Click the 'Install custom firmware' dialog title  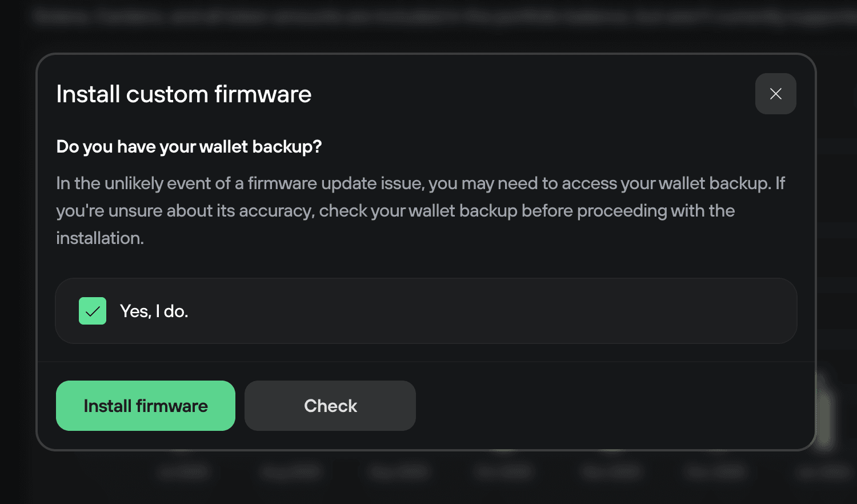point(183,94)
